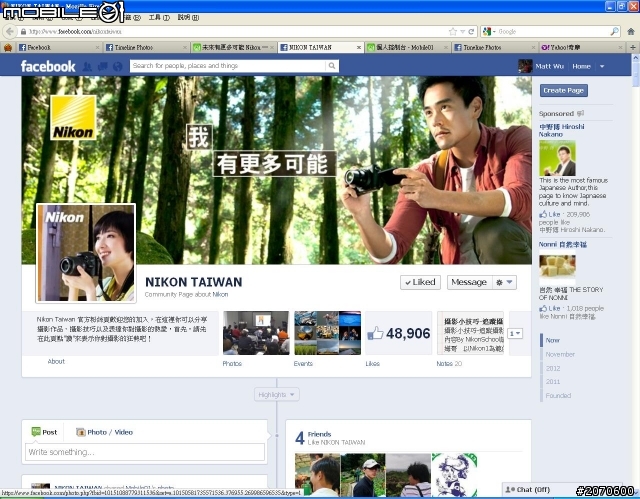Open Notes 20 link
The width and height of the screenshot is (640, 499).
coord(449,363)
